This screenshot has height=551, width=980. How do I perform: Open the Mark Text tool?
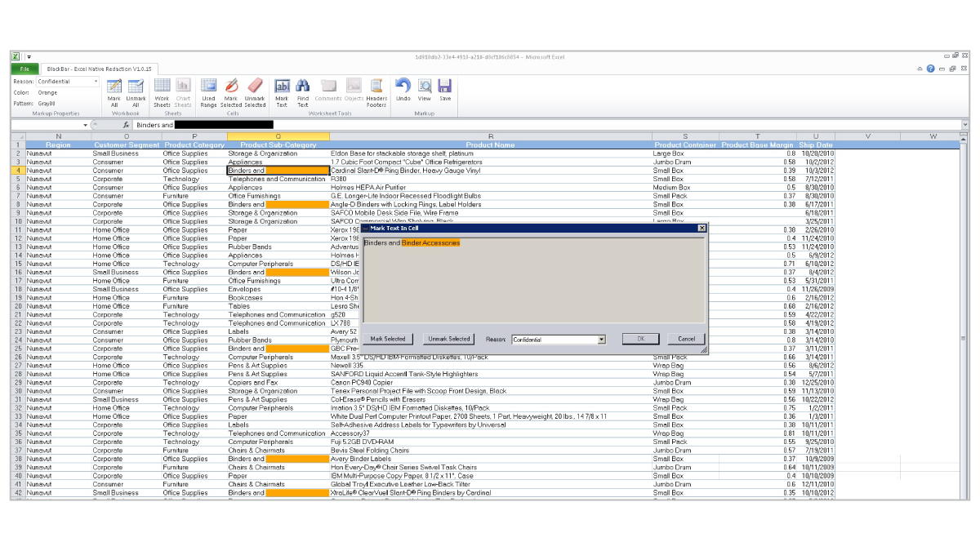point(282,93)
